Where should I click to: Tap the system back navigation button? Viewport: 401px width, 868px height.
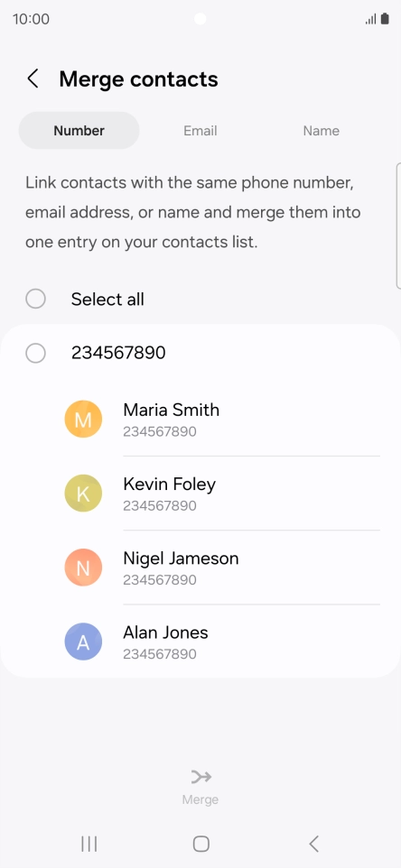tap(313, 844)
